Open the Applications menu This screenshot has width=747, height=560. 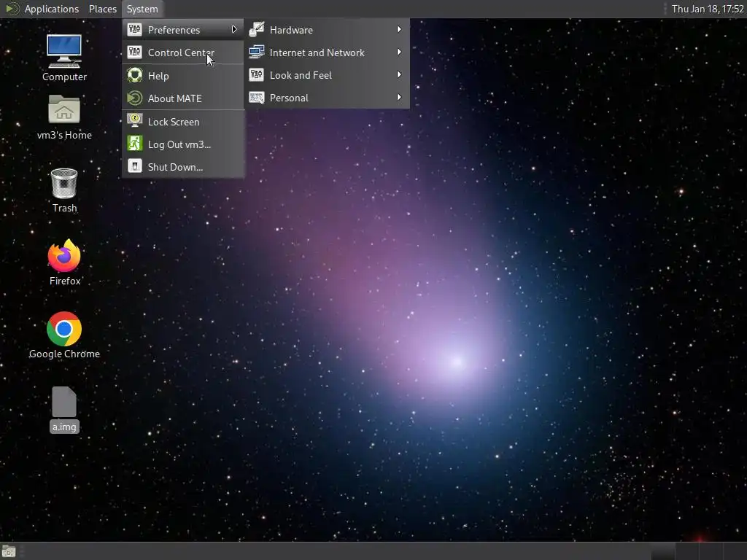52,9
